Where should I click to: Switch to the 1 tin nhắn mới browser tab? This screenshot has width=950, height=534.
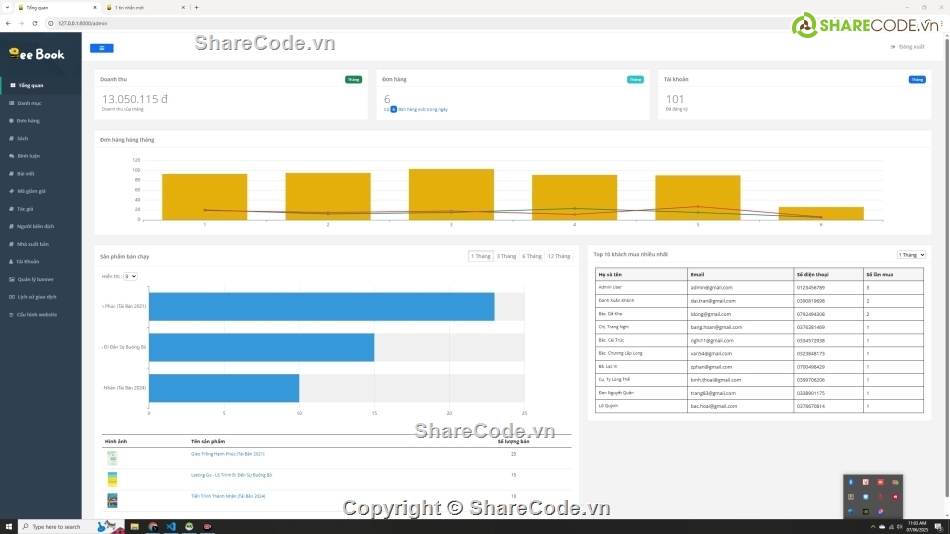point(145,7)
